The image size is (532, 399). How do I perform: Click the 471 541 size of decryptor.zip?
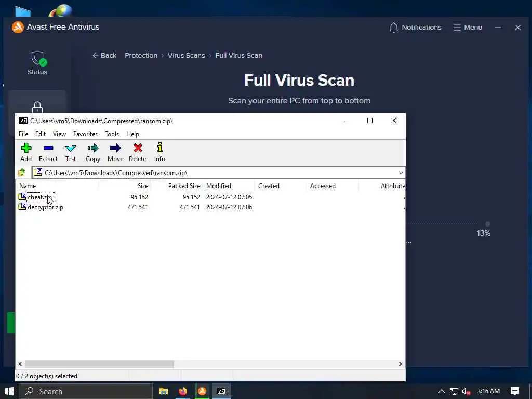[138, 207]
